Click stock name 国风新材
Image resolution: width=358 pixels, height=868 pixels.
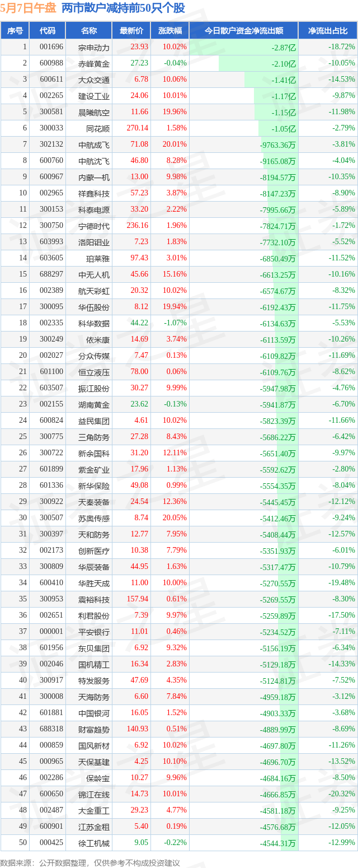pos(94,746)
